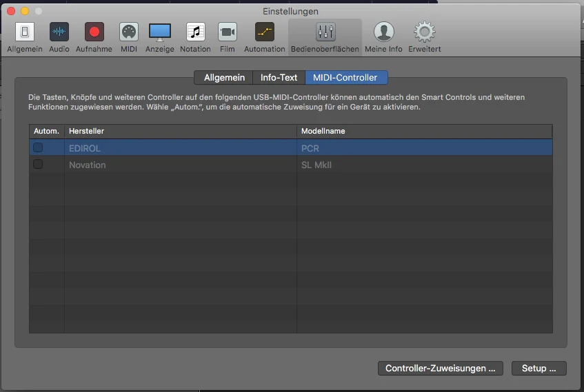584x392 pixels.
Task: Open the Automation preferences icon
Action: (x=265, y=32)
